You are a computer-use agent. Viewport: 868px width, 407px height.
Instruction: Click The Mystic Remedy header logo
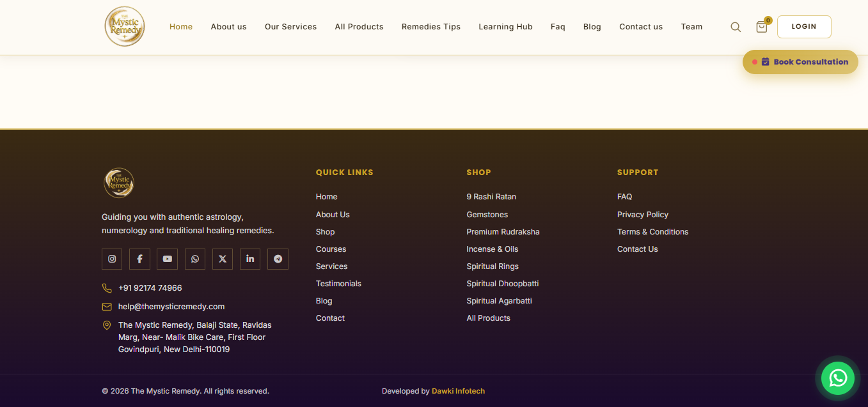[125, 27]
